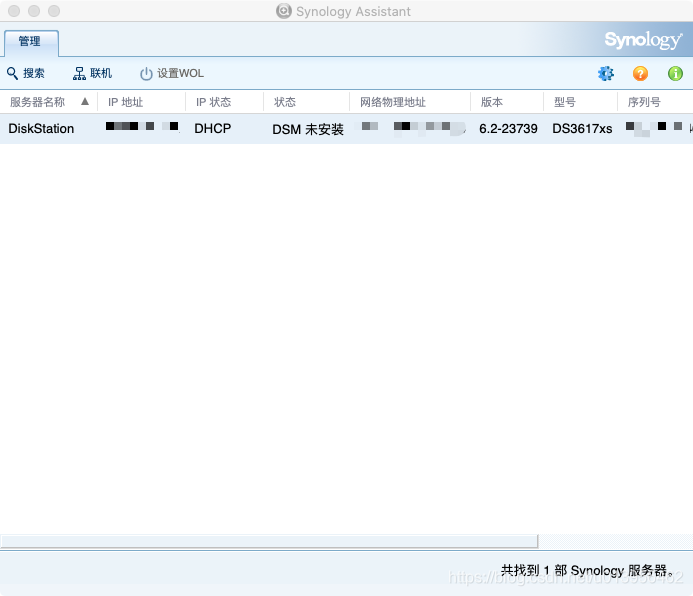
Task: Click the 联机 connect network icon
Action: (x=79, y=73)
